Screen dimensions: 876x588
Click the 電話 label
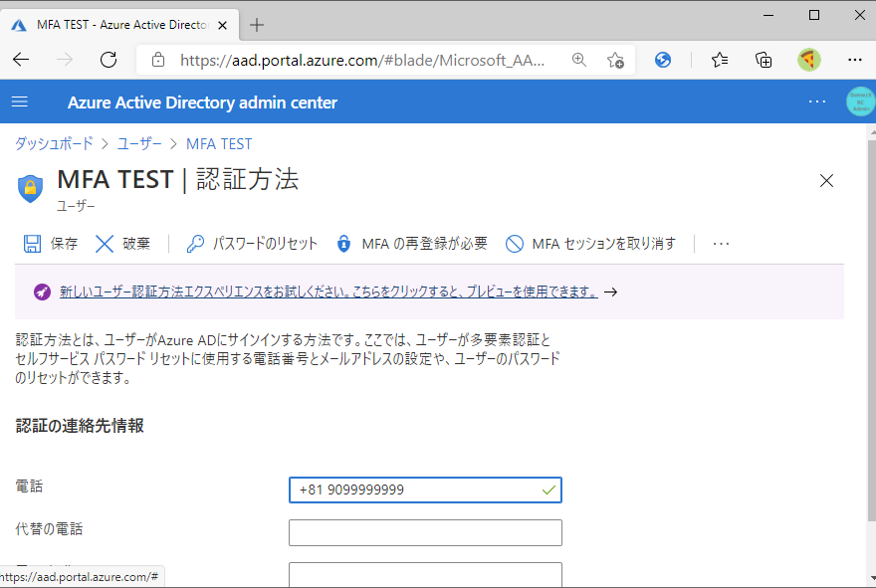29,487
